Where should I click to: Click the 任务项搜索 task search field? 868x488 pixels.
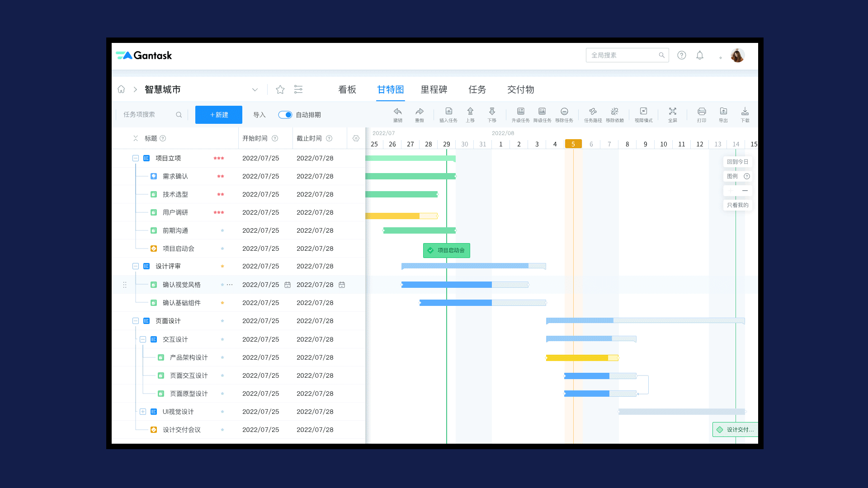click(x=152, y=115)
